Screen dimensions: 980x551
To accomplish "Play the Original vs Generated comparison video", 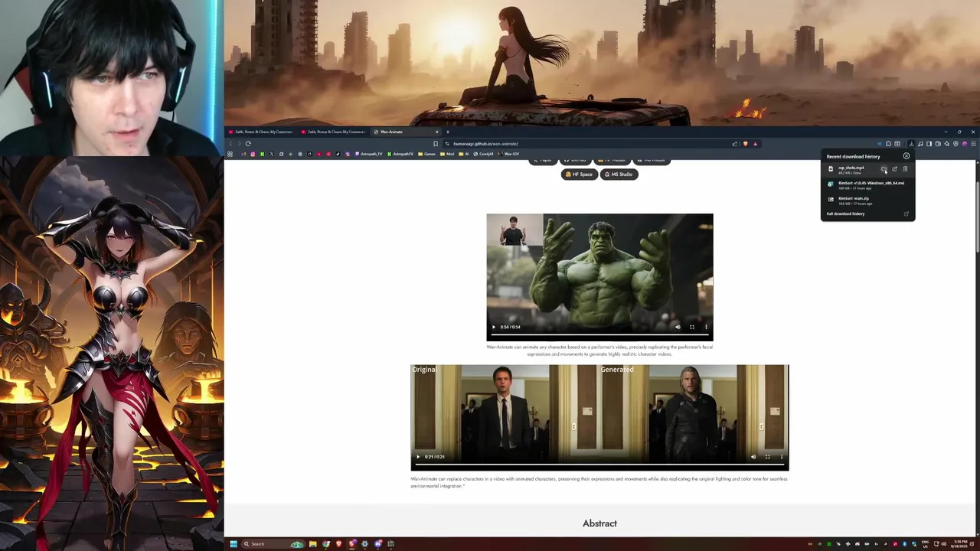I will coord(418,457).
